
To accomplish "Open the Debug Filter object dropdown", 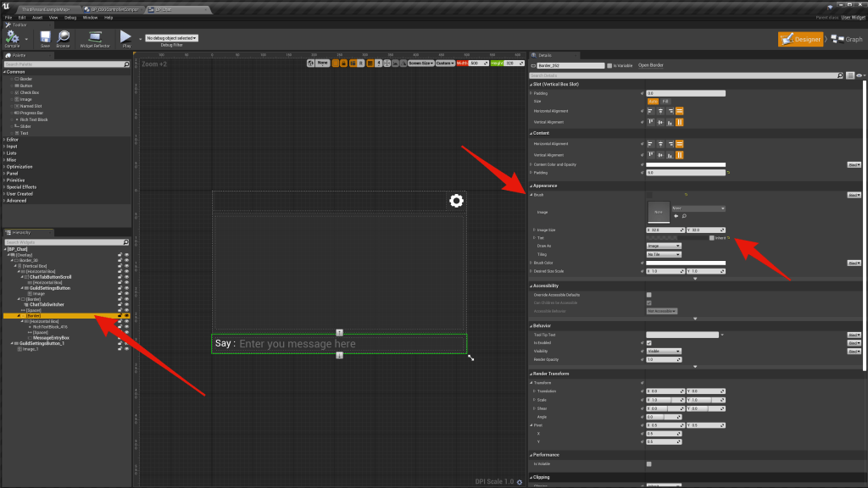I will pyautogui.click(x=172, y=38).
